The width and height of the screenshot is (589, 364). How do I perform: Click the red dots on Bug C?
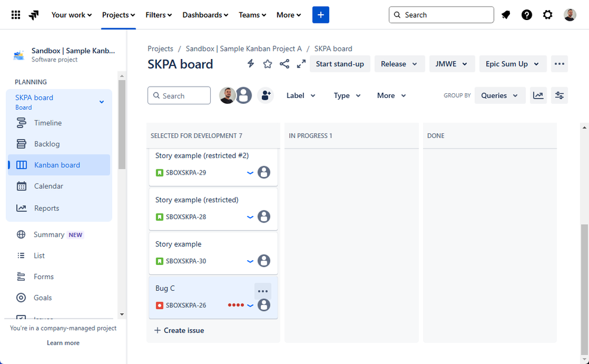point(236,305)
